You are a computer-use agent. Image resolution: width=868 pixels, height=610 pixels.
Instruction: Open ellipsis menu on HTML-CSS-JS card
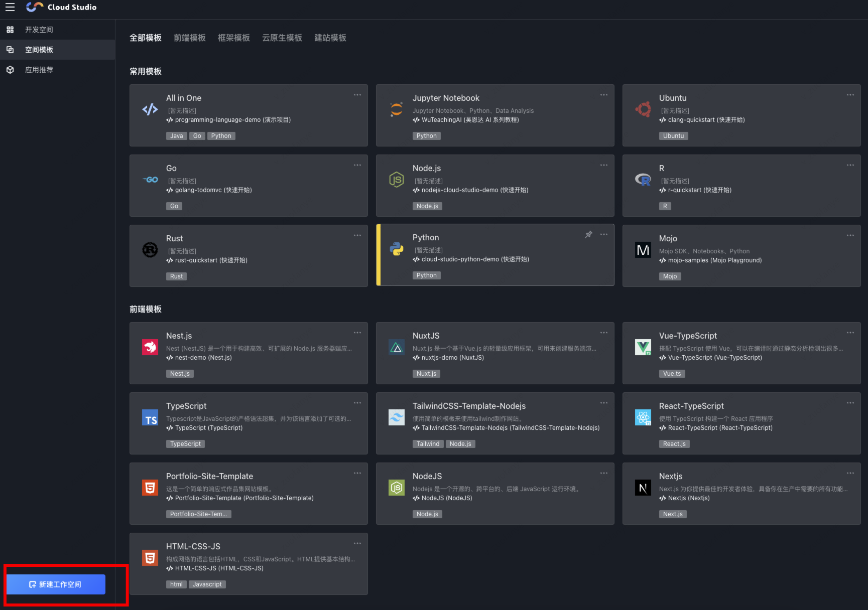tap(357, 543)
